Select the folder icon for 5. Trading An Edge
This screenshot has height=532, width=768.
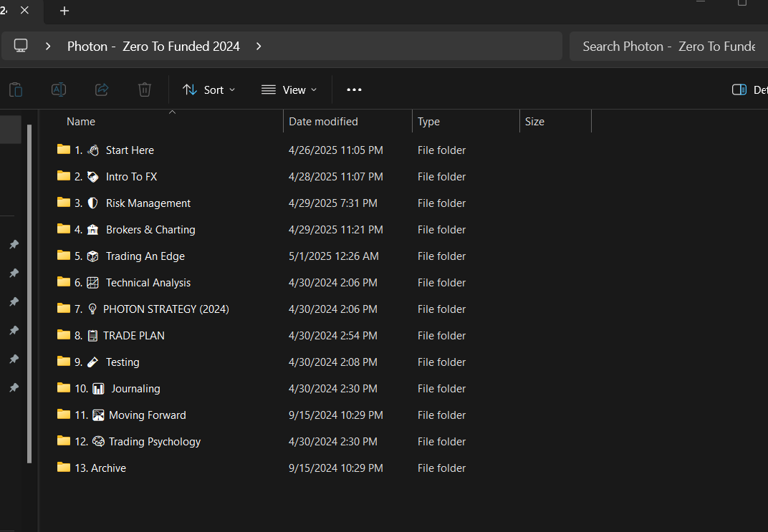coord(64,255)
